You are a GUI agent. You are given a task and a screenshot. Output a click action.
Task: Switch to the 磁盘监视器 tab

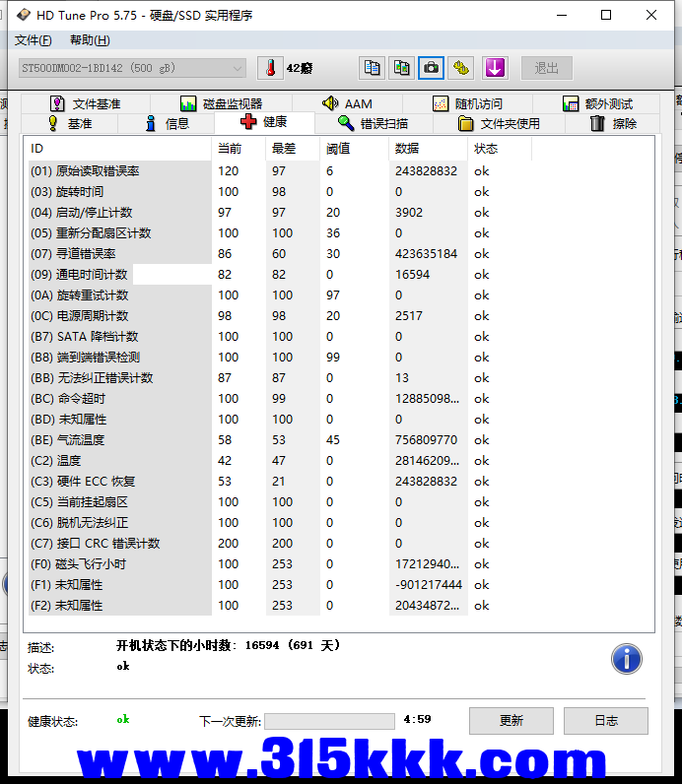click(x=221, y=103)
